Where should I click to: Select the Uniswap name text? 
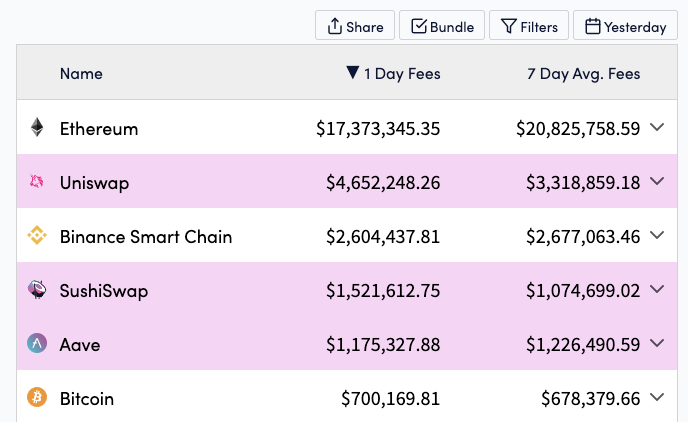(x=94, y=182)
